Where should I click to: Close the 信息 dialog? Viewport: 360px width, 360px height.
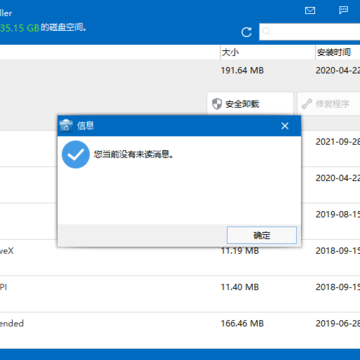pos(285,126)
